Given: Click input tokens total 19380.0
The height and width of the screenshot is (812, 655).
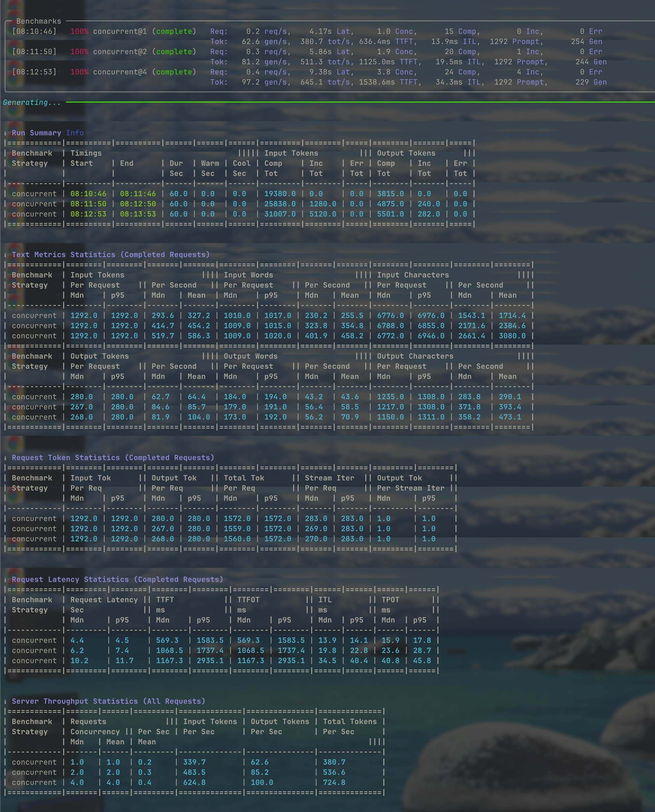Looking at the screenshot, I should click(280, 194).
